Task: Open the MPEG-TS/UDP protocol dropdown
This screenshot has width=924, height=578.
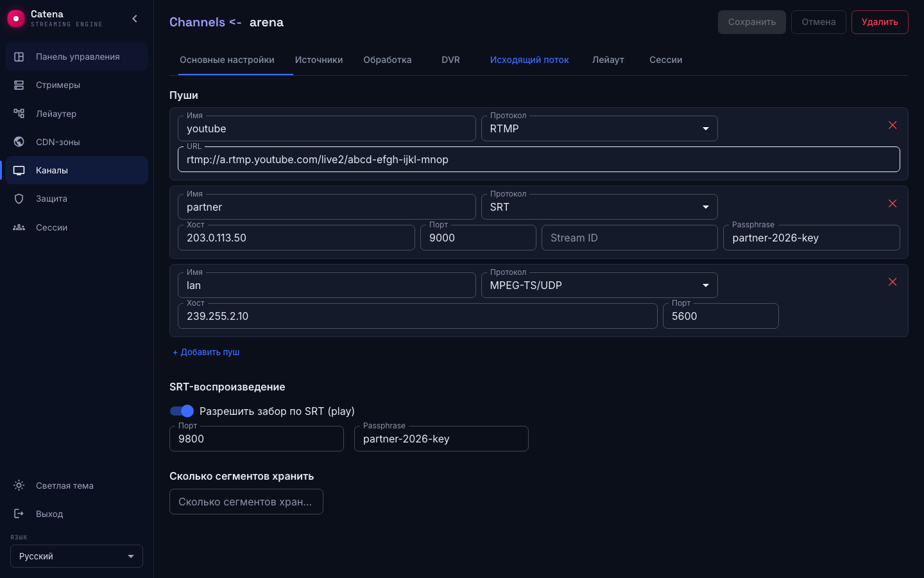Action: [599, 285]
